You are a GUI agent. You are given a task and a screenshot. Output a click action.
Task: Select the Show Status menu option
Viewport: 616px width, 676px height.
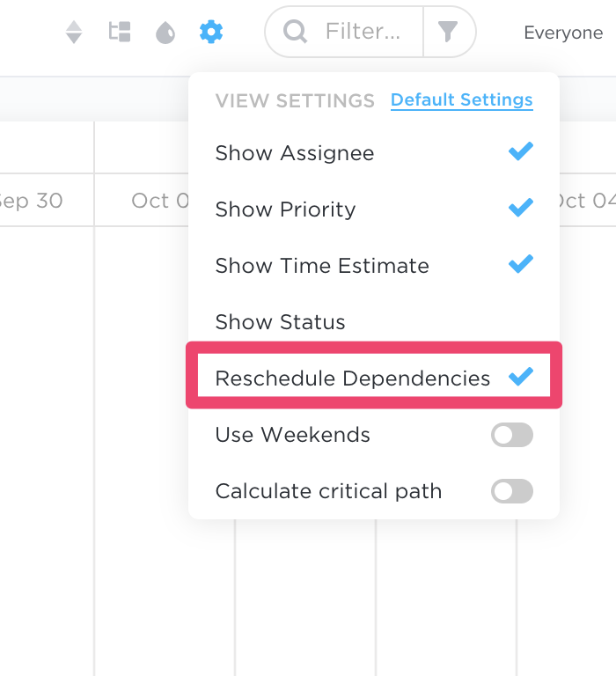(x=374, y=321)
